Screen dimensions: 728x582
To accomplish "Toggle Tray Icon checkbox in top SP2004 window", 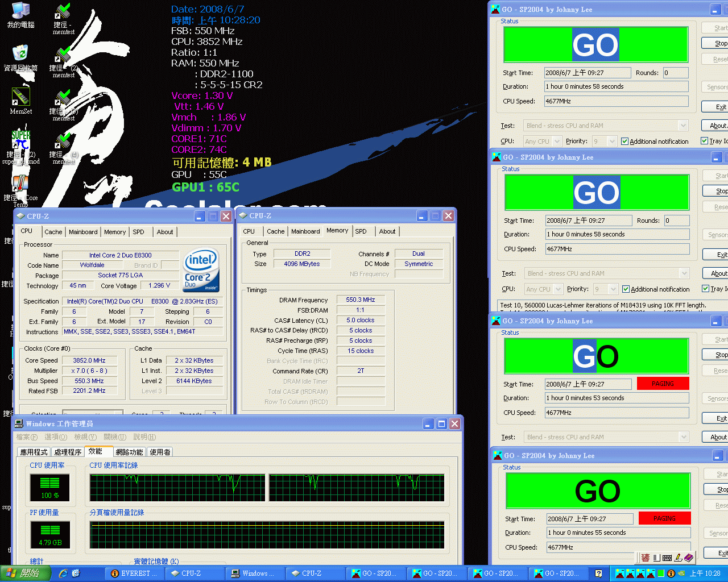I will (714, 141).
